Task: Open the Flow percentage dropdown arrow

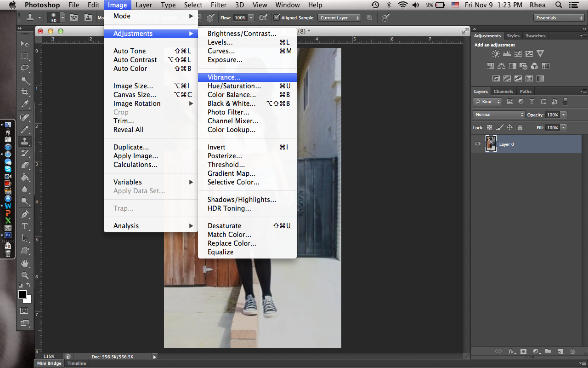Action: [x=251, y=17]
